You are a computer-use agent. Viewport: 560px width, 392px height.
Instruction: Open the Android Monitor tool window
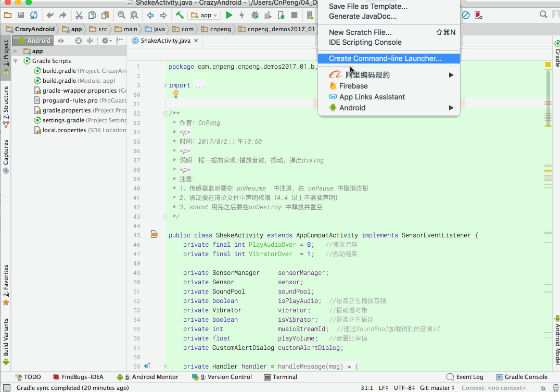pos(147,377)
